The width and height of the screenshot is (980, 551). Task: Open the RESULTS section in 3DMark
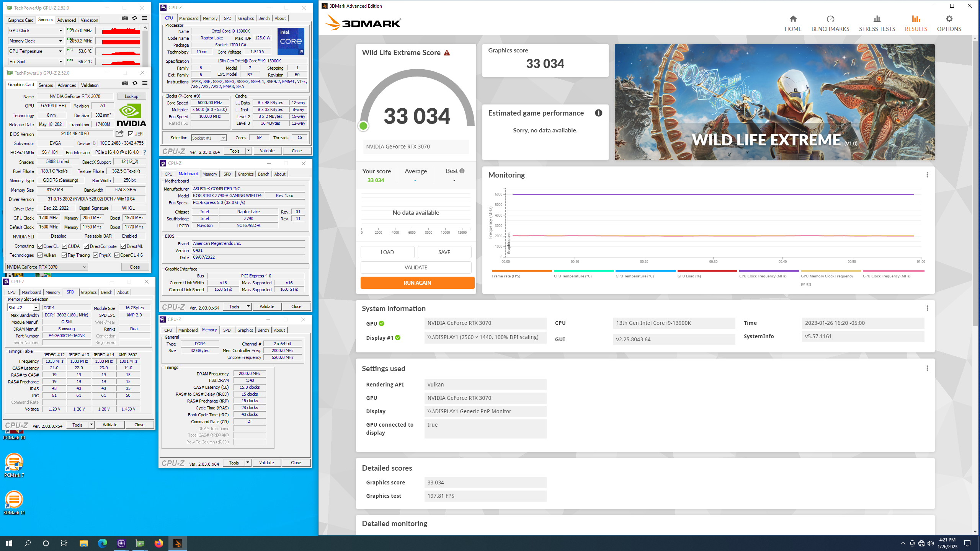pos(916,23)
